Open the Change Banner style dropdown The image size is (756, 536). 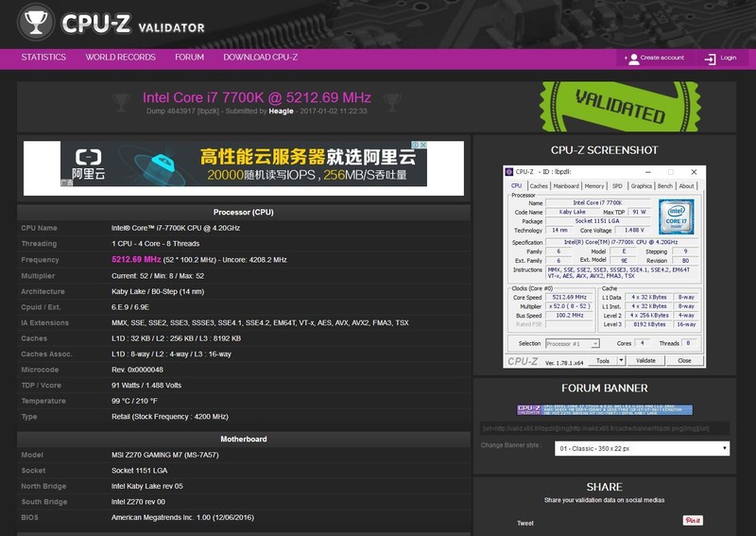[x=642, y=448]
